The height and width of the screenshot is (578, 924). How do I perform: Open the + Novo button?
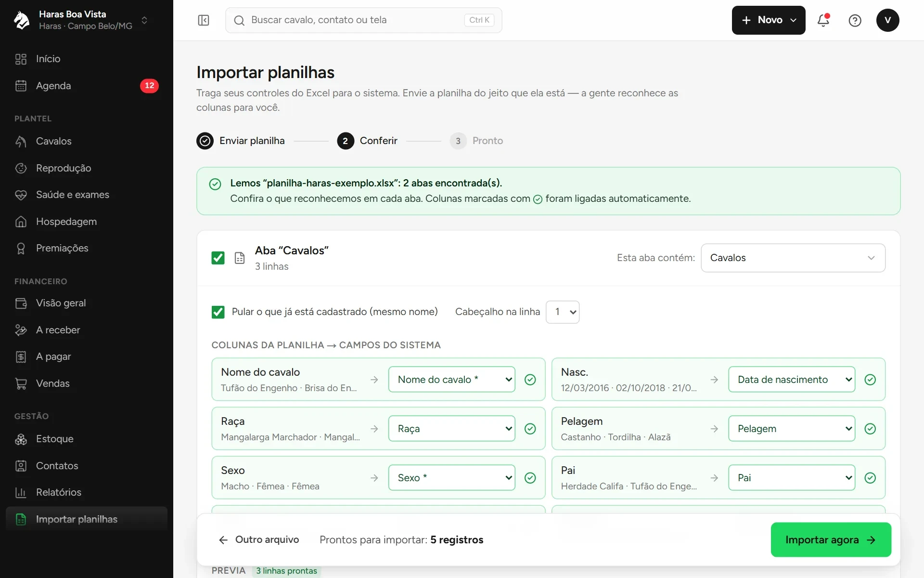tap(768, 20)
